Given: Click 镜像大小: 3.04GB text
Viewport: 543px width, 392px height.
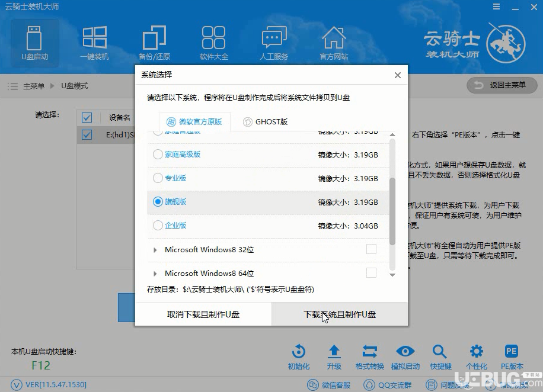Looking at the screenshot, I should 348,226.
